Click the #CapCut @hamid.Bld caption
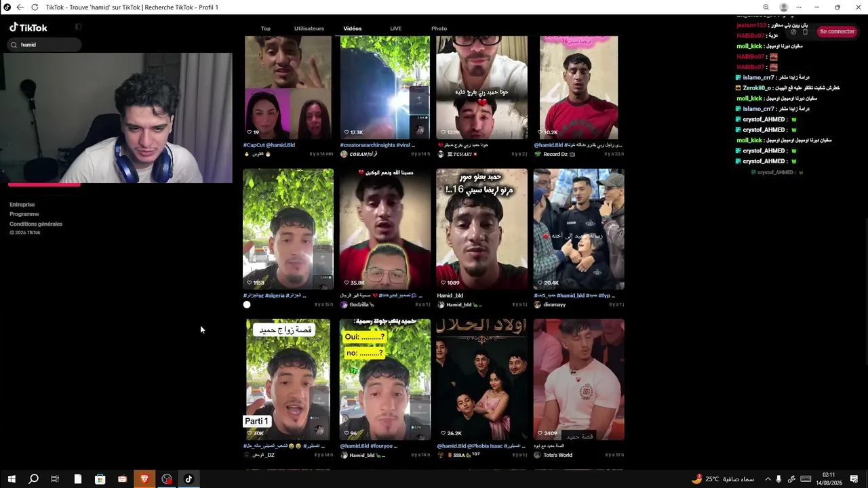This screenshot has height=488, width=868. (x=269, y=145)
